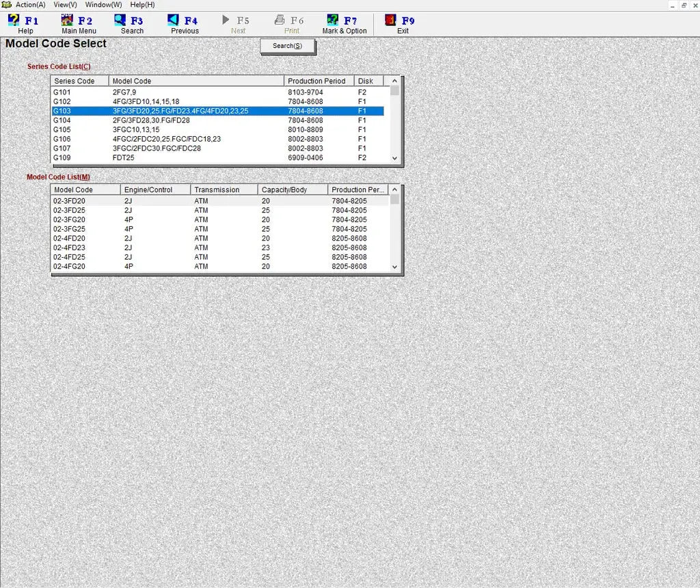Open the Window(W) menu
This screenshot has width=700, height=588.
point(103,5)
